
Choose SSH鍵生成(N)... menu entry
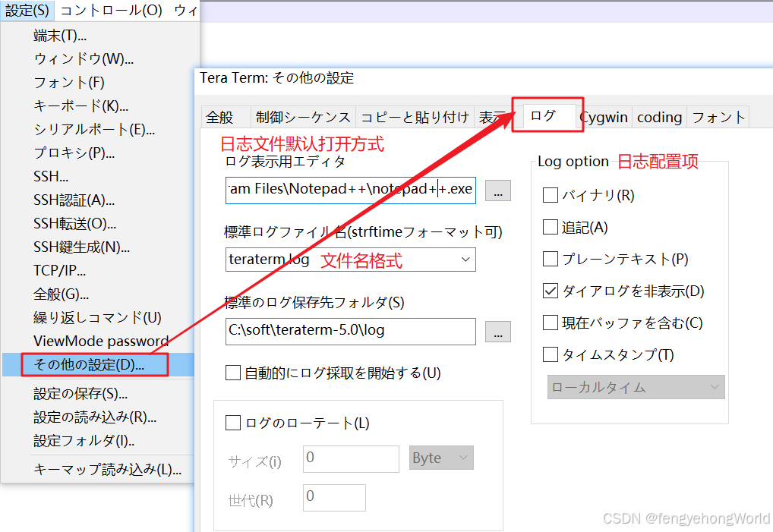(x=82, y=247)
